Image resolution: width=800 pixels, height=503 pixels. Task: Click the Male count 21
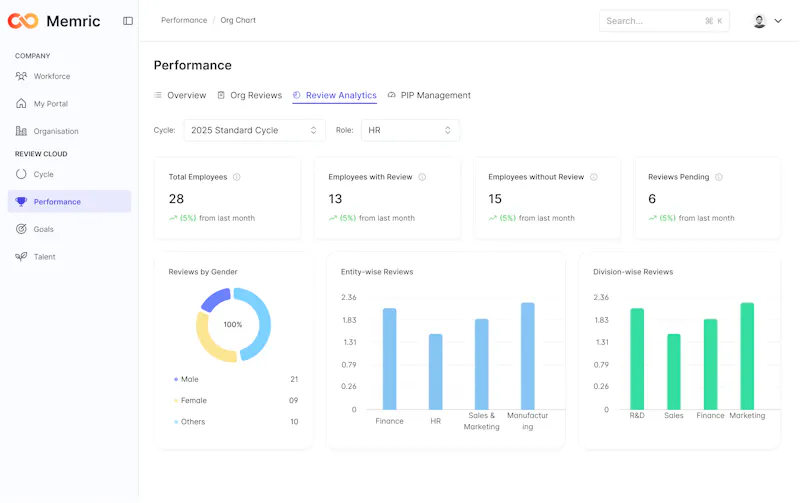pyautogui.click(x=294, y=379)
